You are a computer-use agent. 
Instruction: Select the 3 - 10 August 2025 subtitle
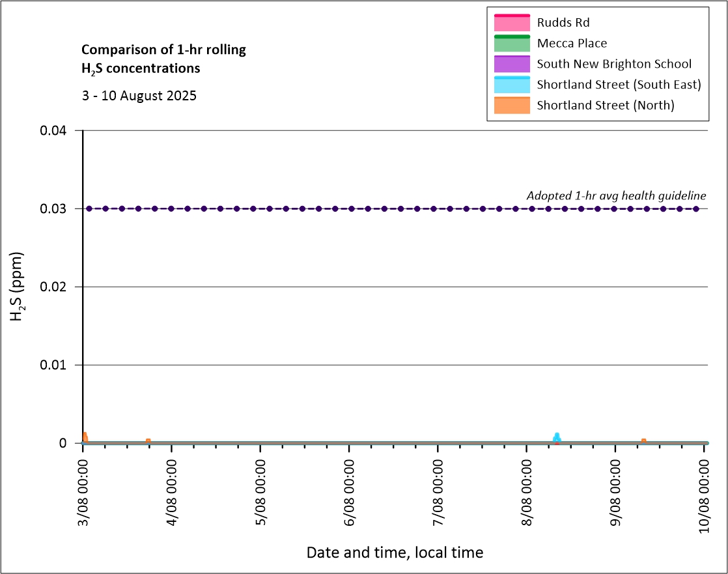click(139, 95)
